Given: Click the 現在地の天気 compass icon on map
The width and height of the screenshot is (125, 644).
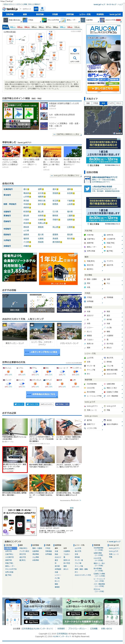Looking at the screenshot, I should click(75, 50).
